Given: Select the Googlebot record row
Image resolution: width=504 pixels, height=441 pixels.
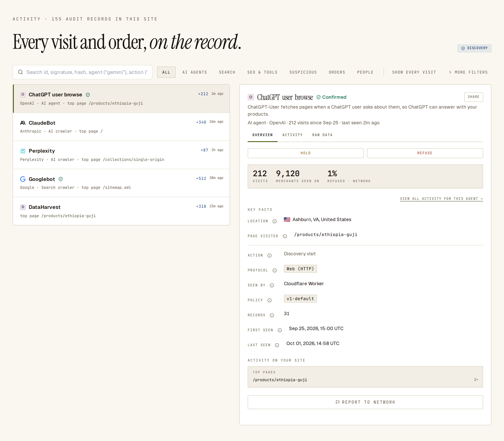Looking at the screenshot, I should click(x=121, y=183).
